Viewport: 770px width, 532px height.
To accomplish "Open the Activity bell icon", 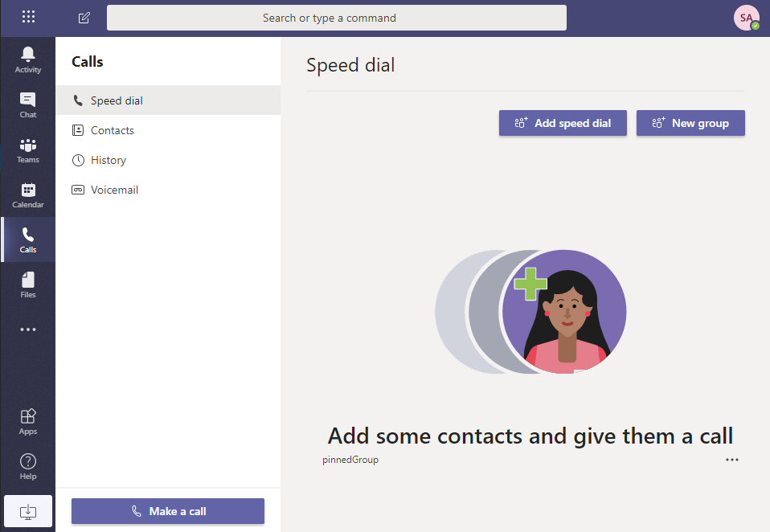I will tap(28, 59).
